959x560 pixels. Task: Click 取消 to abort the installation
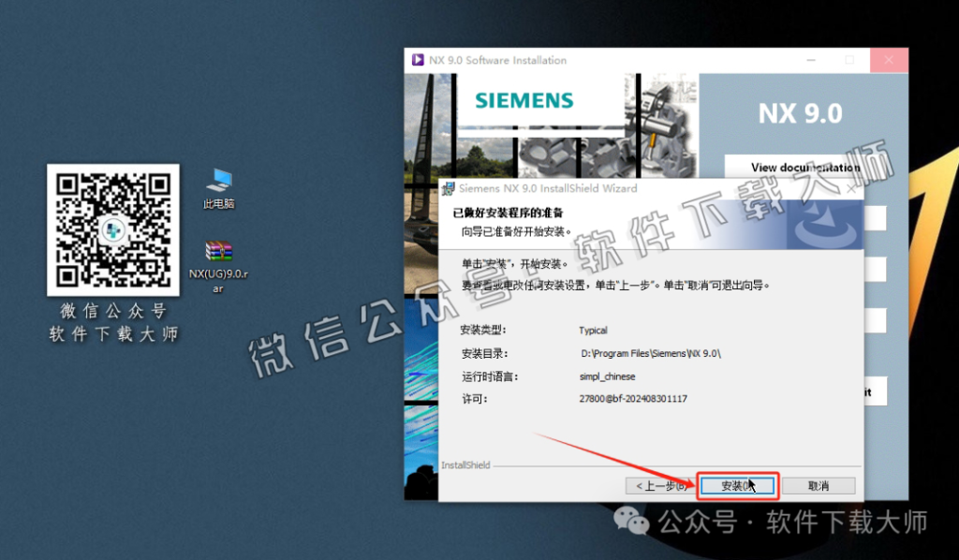[x=819, y=485]
